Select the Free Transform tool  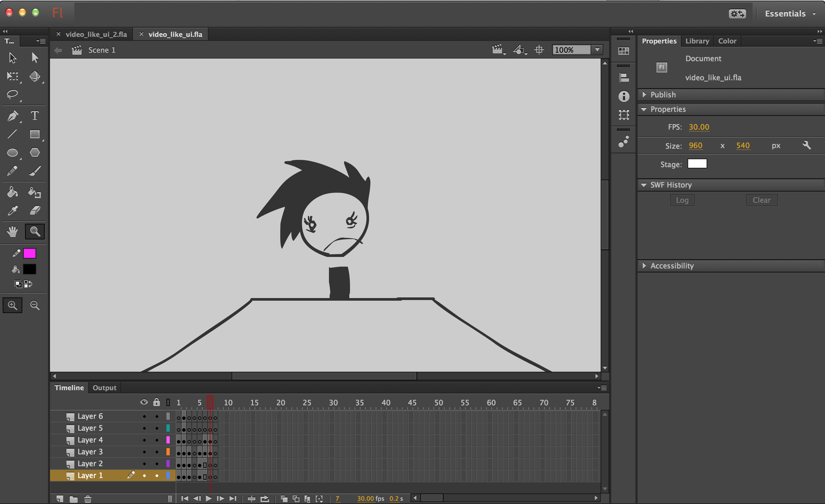(x=12, y=76)
